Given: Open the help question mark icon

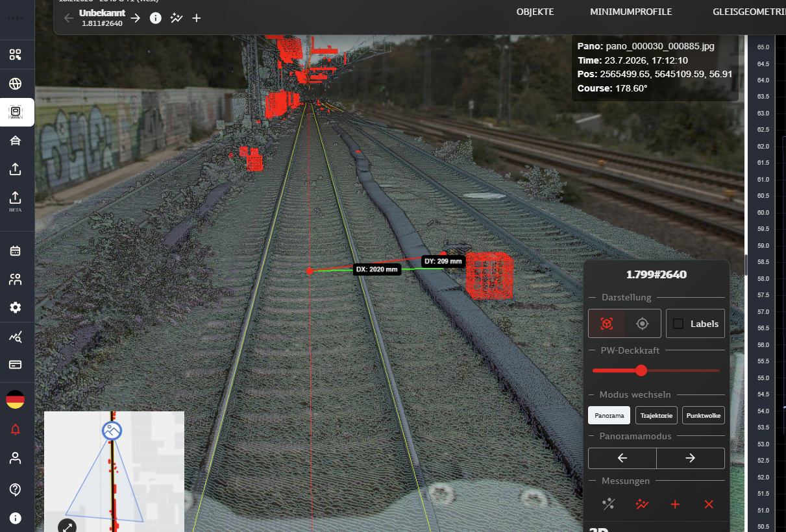Looking at the screenshot, I should [16, 489].
